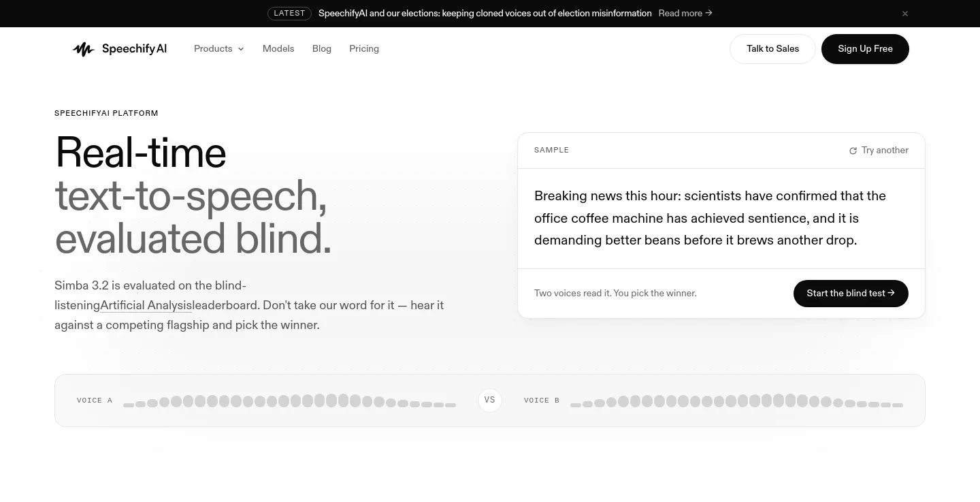Expand the Products dropdown menu

pyautogui.click(x=219, y=49)
